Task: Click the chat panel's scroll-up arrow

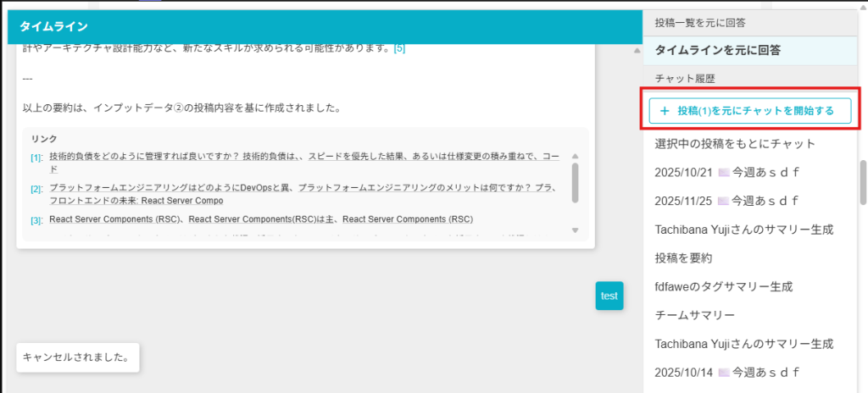Action: (637, 51)
